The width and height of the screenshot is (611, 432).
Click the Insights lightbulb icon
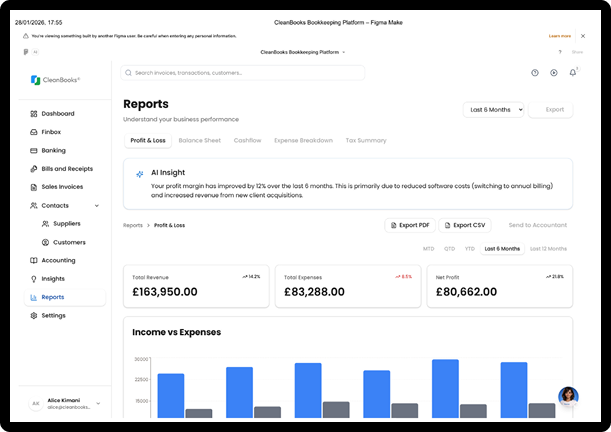[x=33, y=278]
